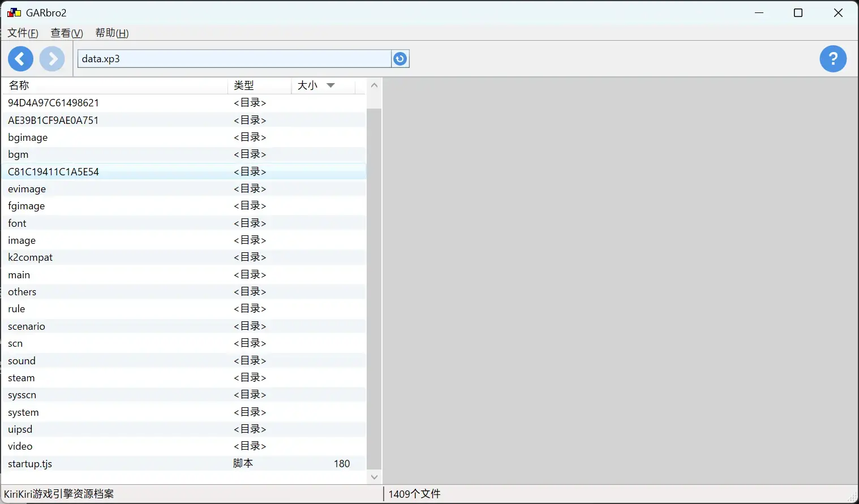Focus the data.xp3 path field
859x504 pixels.
(x=234, y=59)
